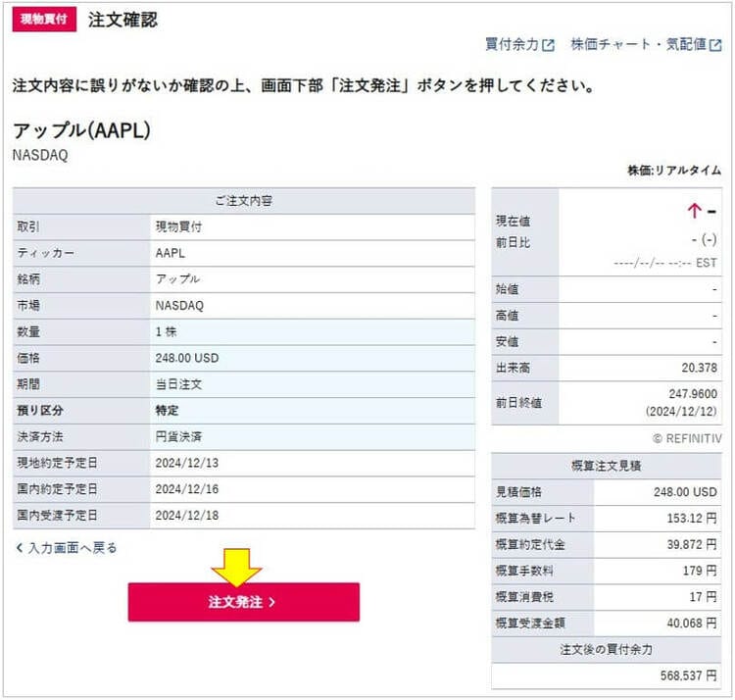Click the date 2024/12/16
735x700 pixels.
pos(187,489)
